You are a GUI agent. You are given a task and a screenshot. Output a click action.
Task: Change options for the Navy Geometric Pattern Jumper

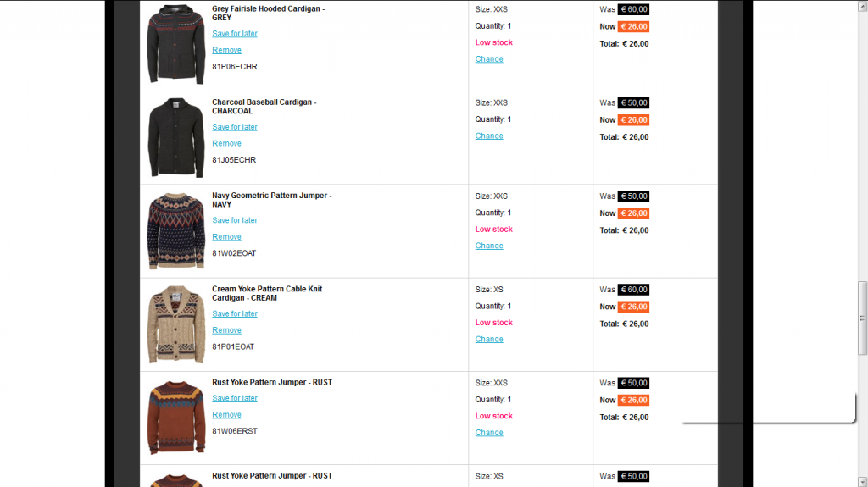pos(489,246)
